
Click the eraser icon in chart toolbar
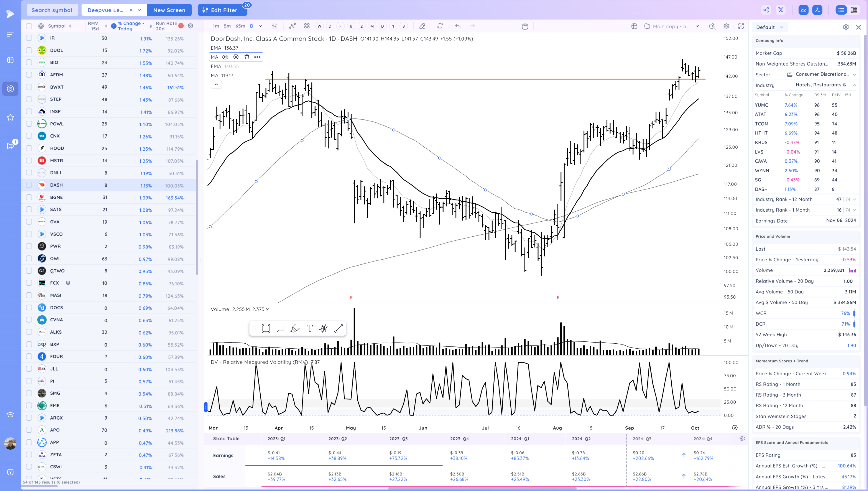pyautogui.click(x=422, y=26)
